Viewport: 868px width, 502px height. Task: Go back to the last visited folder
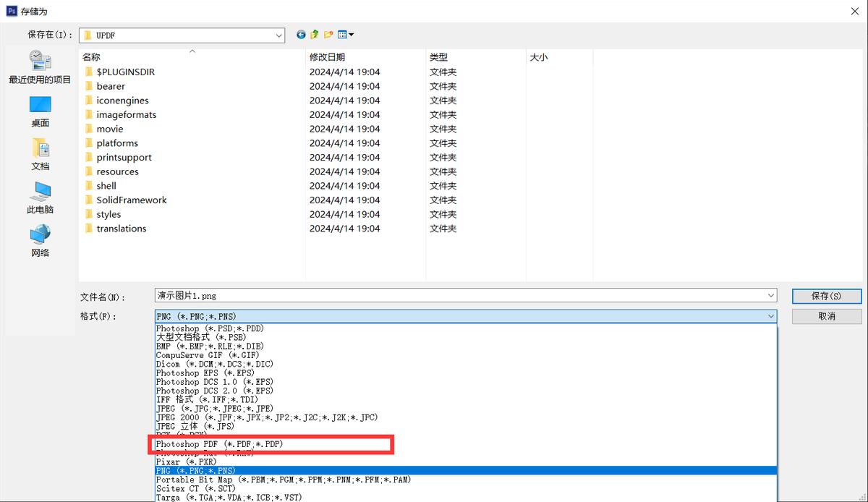[301, 35]
